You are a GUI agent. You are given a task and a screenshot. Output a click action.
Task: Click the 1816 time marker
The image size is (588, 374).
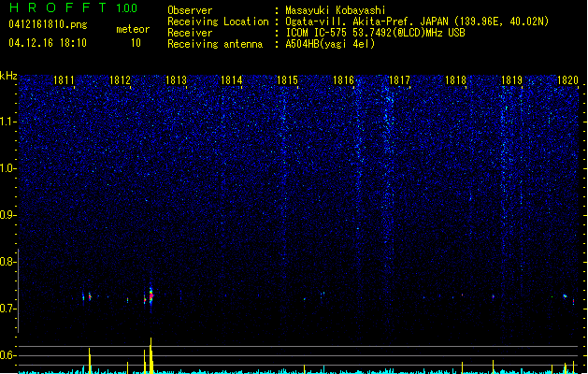(343, 80)
